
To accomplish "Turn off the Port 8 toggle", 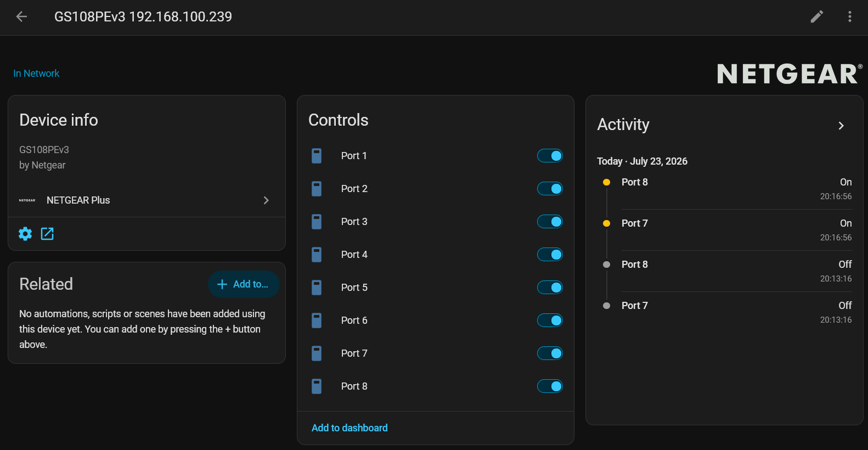I will (550, 386).
